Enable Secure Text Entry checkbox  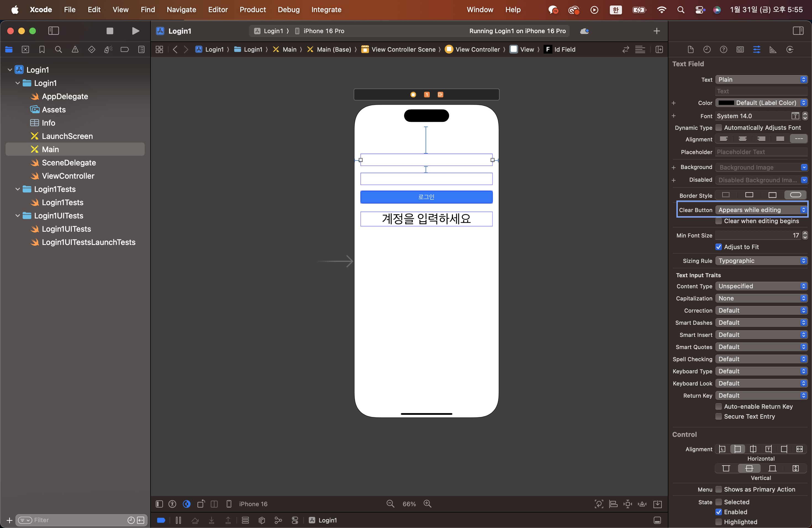[x=719, y=416]
